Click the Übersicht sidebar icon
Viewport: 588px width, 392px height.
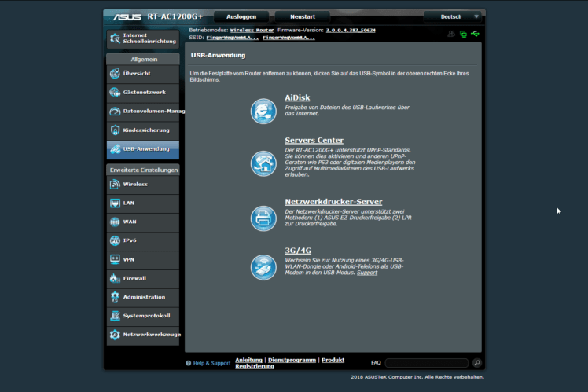(115, 74)
